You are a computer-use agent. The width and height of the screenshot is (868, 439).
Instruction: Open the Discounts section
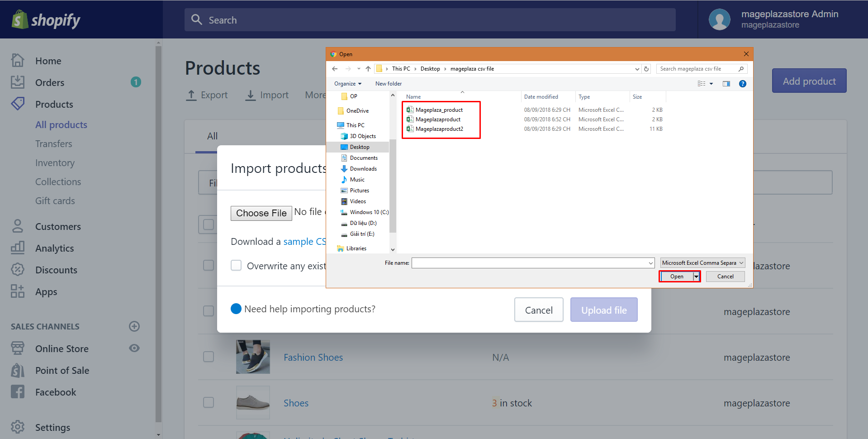56,270
